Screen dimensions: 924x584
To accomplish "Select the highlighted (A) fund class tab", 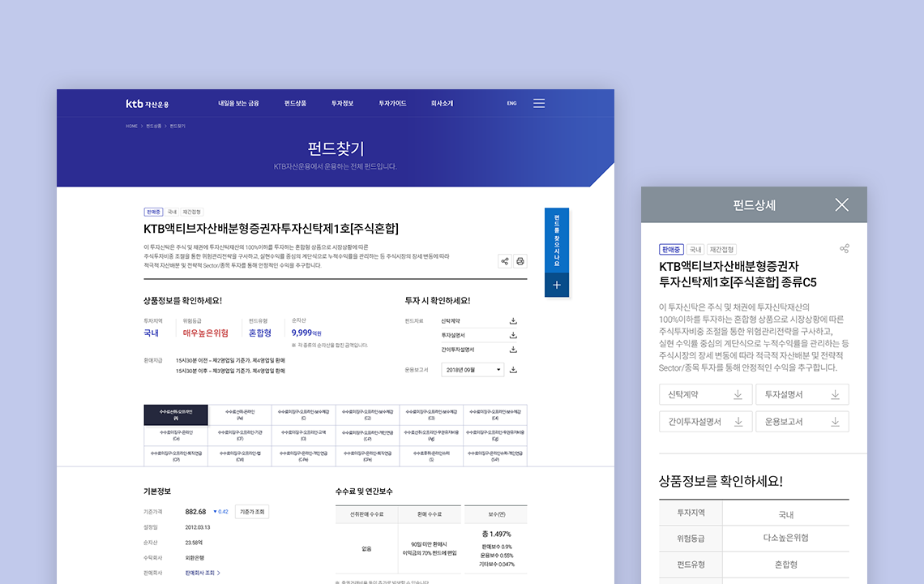I will 176,414.
